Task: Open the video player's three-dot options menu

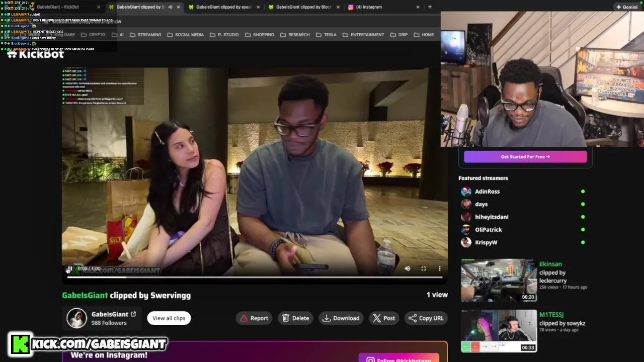Action: click(x=440, y=268)
